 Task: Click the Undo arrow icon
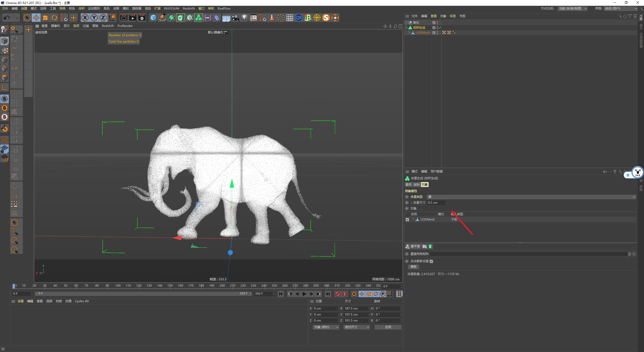click(x=7, y=18)
